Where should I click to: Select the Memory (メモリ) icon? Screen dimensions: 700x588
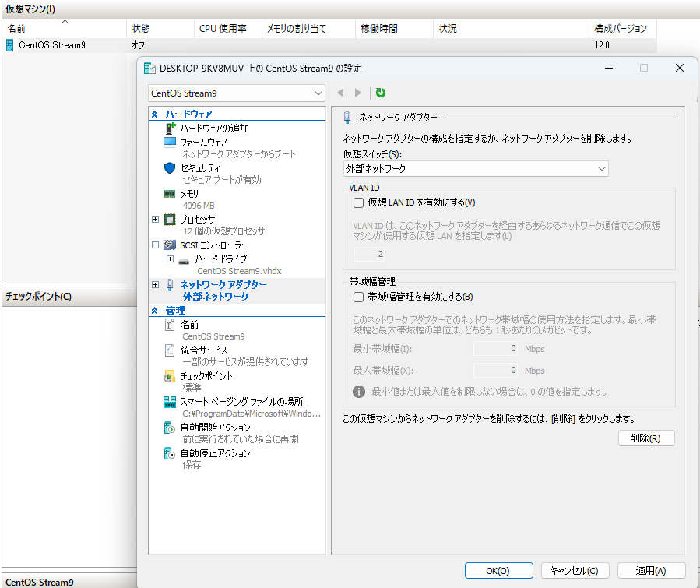170,194
